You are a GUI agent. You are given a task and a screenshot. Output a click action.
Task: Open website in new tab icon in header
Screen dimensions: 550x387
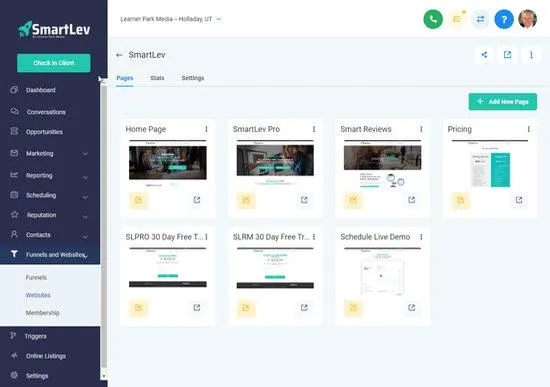[x=508, y=55]
